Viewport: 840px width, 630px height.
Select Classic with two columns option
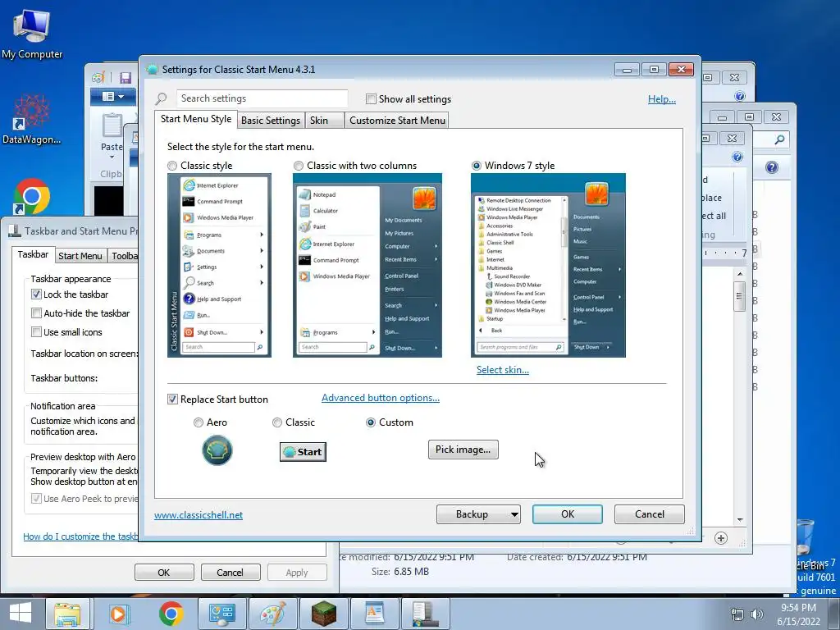(x=299, y=166)
